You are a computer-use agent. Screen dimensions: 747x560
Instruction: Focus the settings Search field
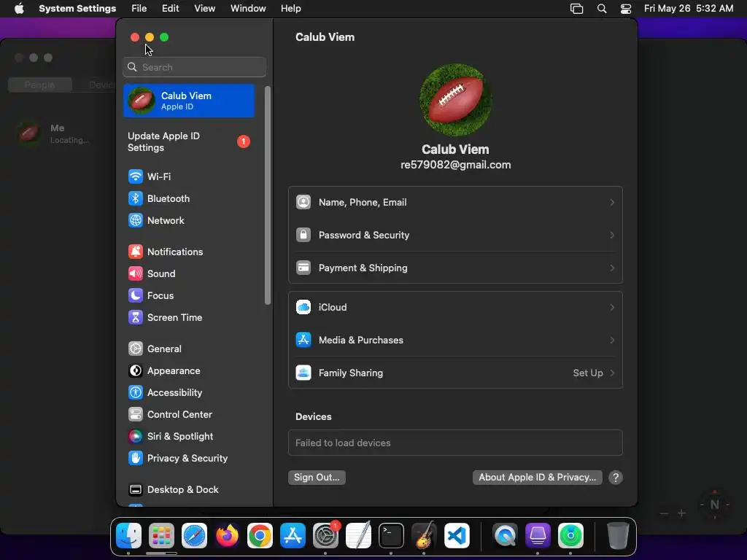(194, 67)
